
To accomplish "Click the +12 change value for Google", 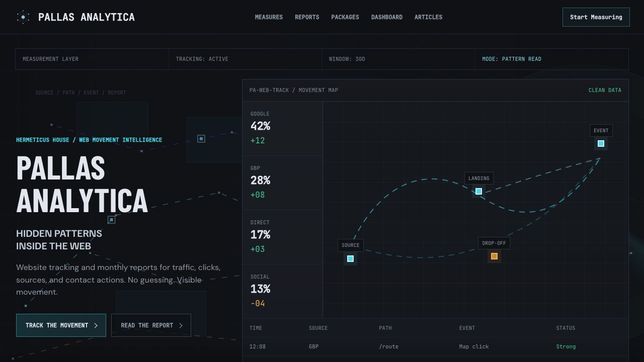I will click(x=258, y=141).
